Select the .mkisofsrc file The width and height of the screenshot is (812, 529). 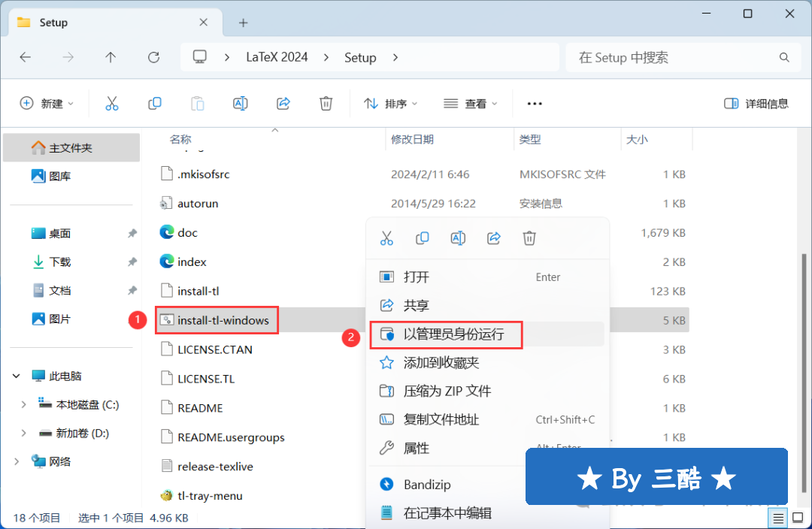pyautogui.click(x=204, y=174)
